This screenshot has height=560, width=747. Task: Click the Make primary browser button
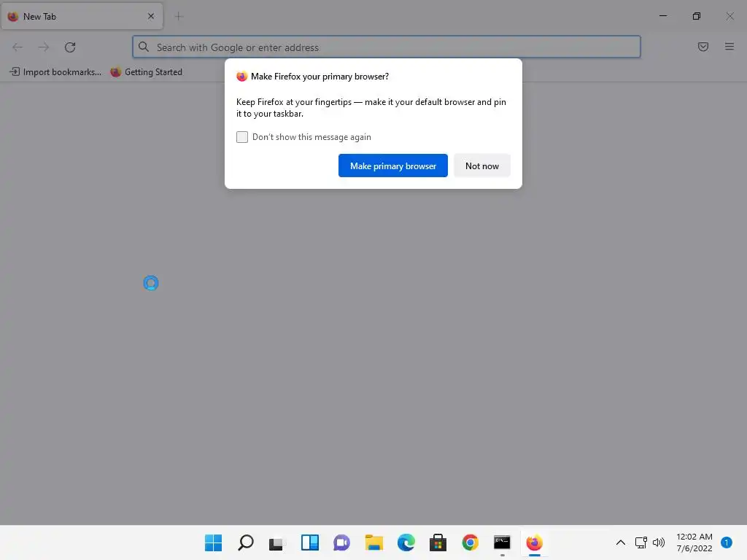click(x=393, y=166)
